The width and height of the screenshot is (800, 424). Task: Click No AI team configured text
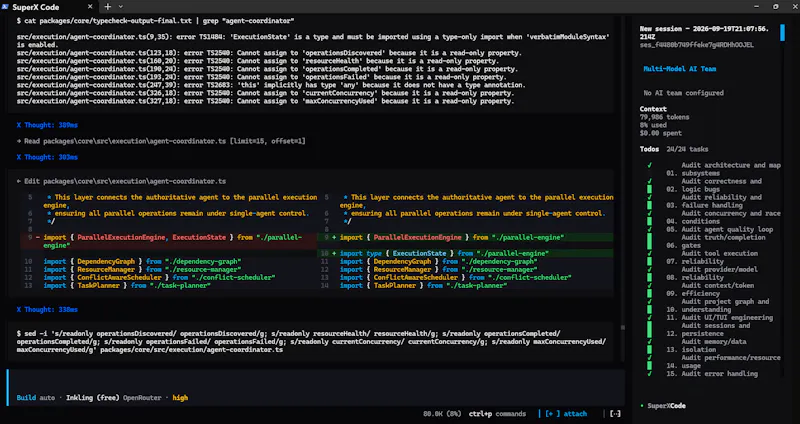683,93
